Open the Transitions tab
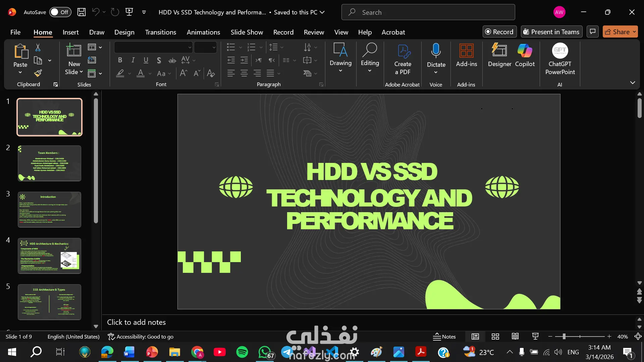This screenshot has height=362, width=644. (x=160, y=32)
